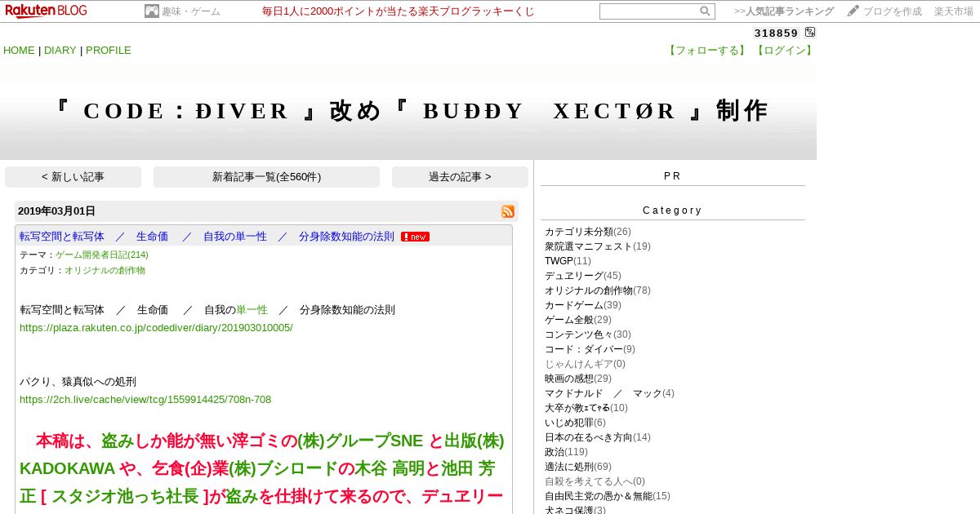The width and height of the screenshot is (980, 514).
Task: Select category じゃんけんギア(0)
Action: tap(585, 364)
